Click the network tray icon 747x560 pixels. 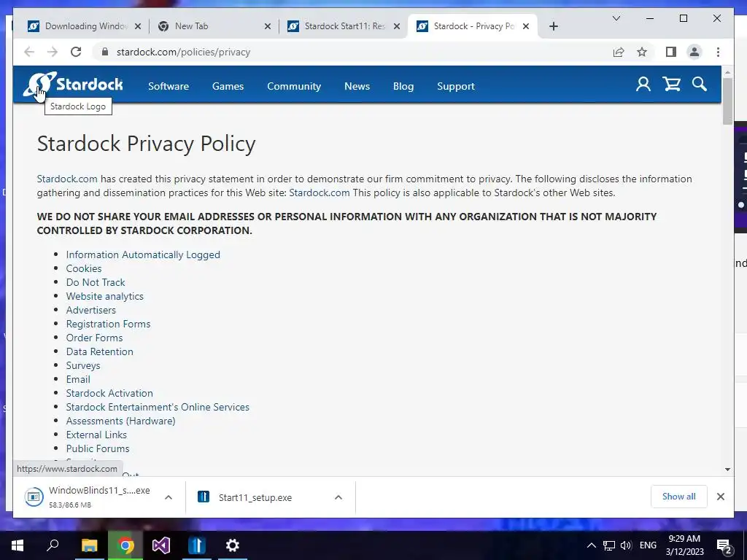click(x=609, y=545)
